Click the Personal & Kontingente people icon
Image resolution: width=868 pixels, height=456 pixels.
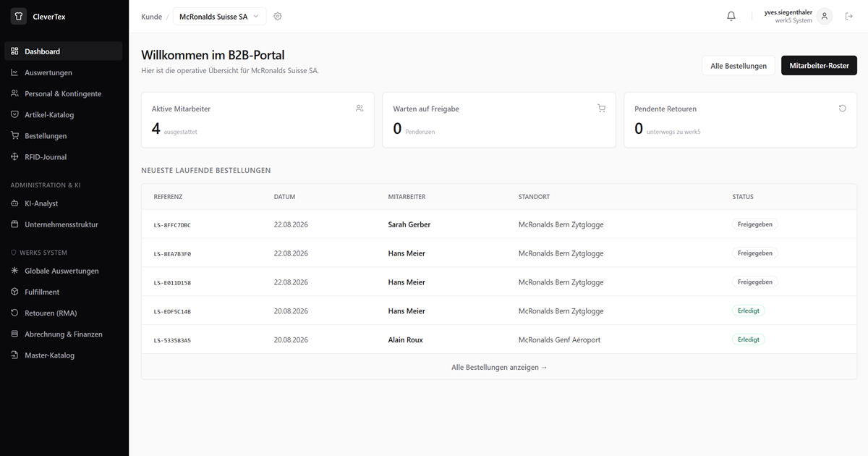tap(15, 93)
